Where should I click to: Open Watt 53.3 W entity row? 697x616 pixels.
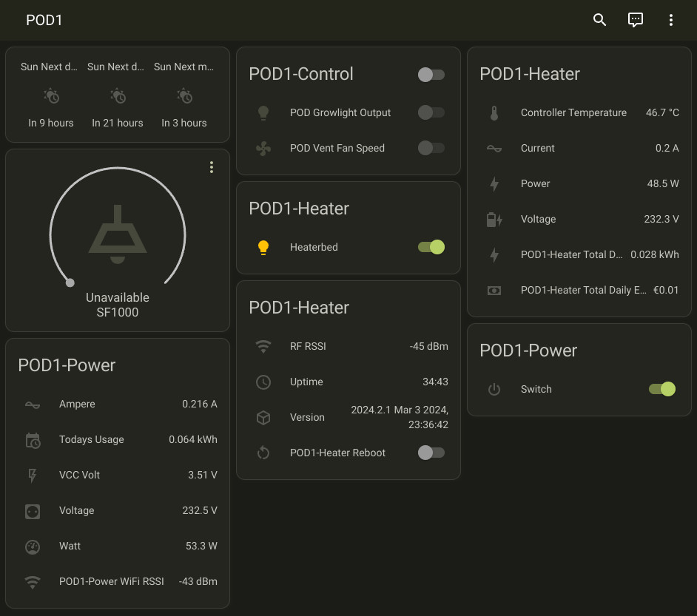point(118,546)
